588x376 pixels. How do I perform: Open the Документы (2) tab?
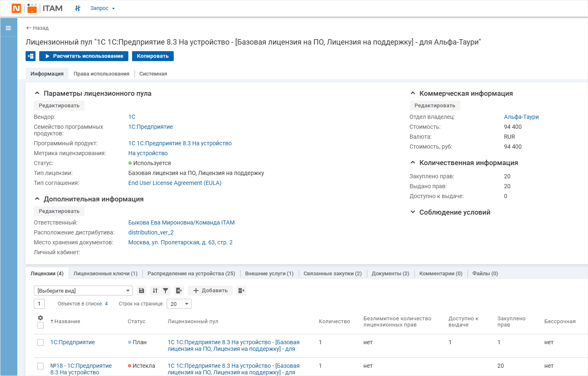coord(390,274)
